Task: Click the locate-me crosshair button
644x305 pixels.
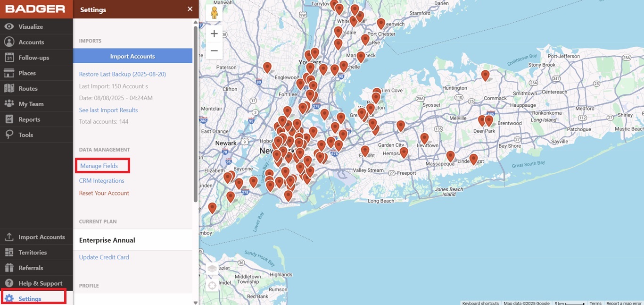Action: [x=212, y=285]
